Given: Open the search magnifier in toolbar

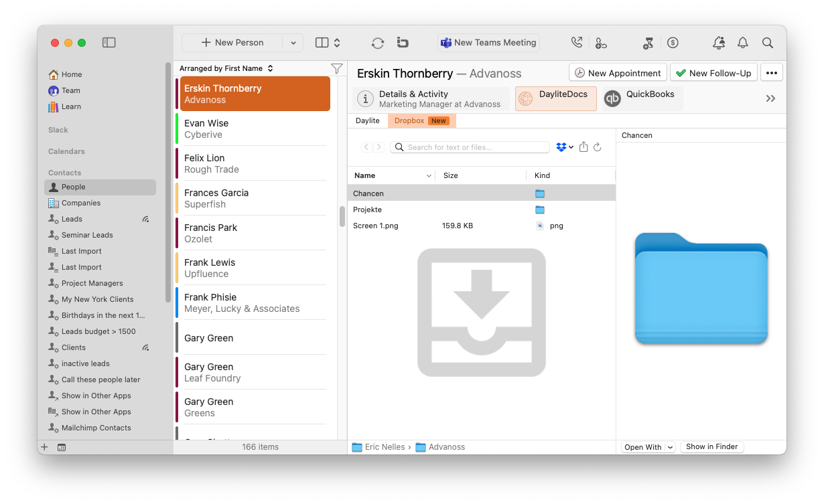Looking at the screenshot, I should (768, 43).
